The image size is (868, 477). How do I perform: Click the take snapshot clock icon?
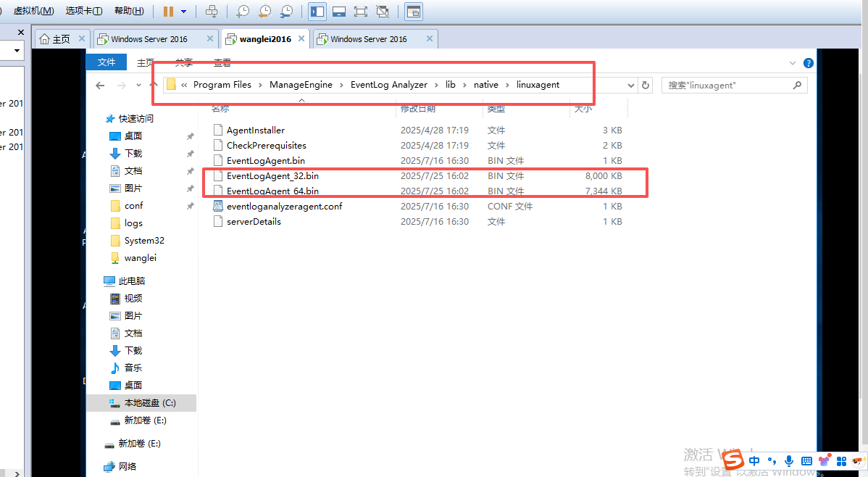coord(243,11)
